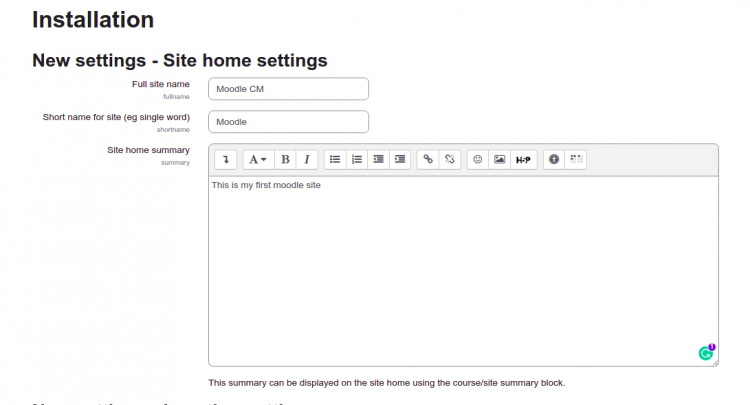Expand the editor toolbar toggle arrow
This screenshot has height=405, width=750.
pos(226,159)
